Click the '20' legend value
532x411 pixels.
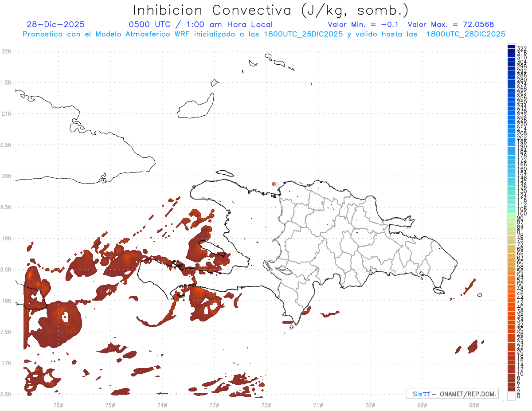pyautogui.click(x=520, y=351)
